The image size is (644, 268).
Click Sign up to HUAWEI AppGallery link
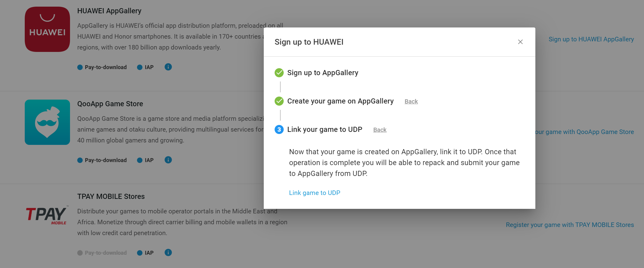[x=591, y=39]
